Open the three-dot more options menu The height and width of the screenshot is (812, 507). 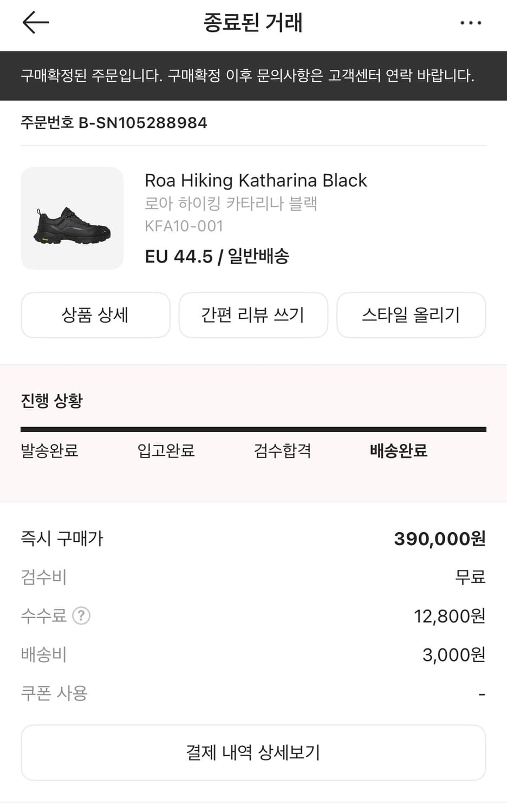coord(470,23)
